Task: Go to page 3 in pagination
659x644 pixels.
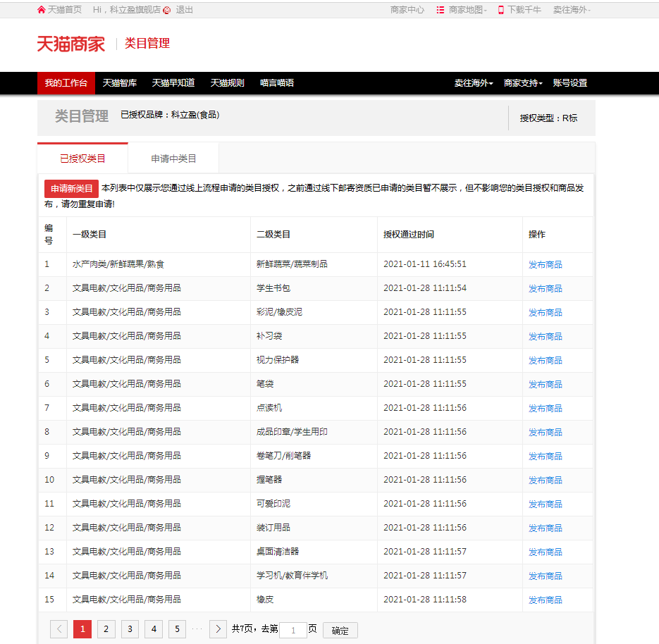Action: tap(130, 629)
